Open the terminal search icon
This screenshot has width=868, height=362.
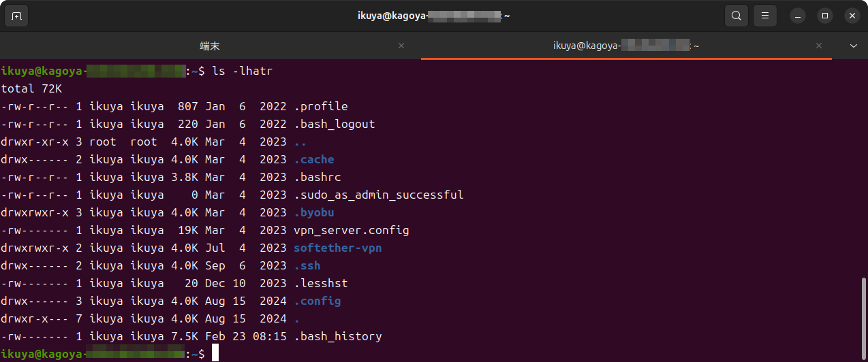pos(736,16)
